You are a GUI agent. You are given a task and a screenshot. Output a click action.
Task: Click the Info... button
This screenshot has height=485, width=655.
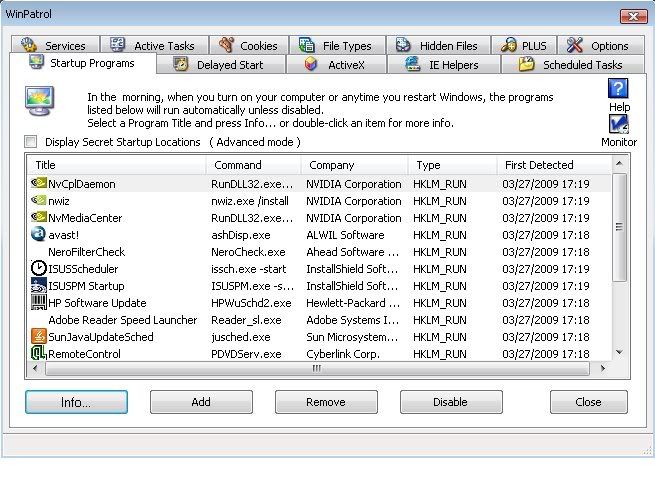point(76,402)
